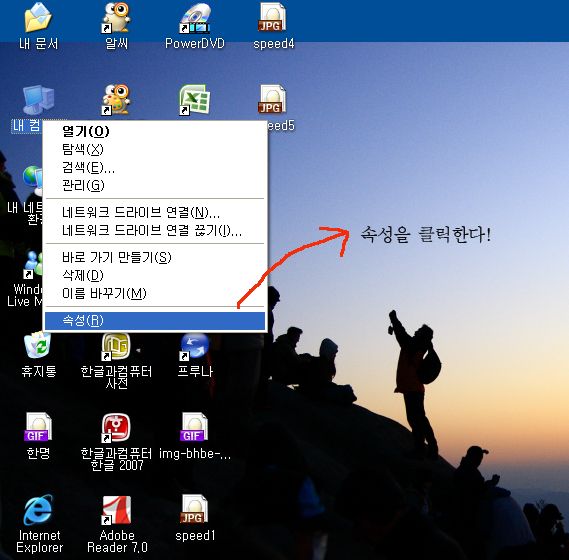Screen dimensions: 569x560
Task: Click the 프루나 label text
Action: click(x=195, y=371)
